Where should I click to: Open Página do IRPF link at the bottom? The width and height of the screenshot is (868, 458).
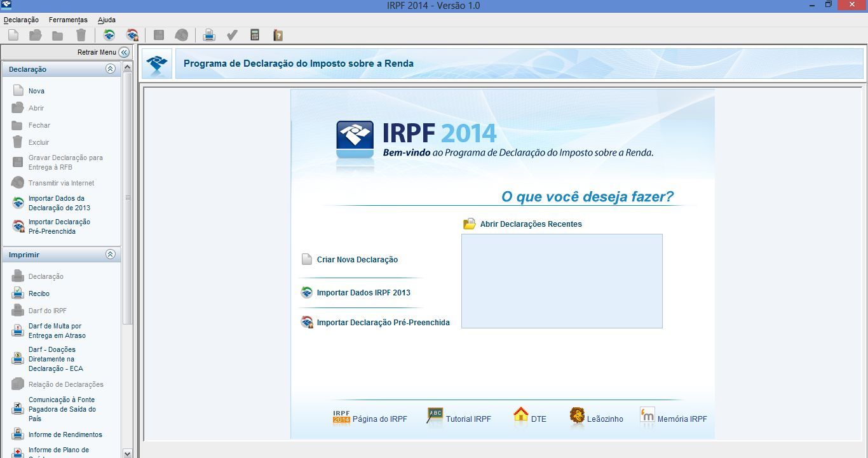370,417
